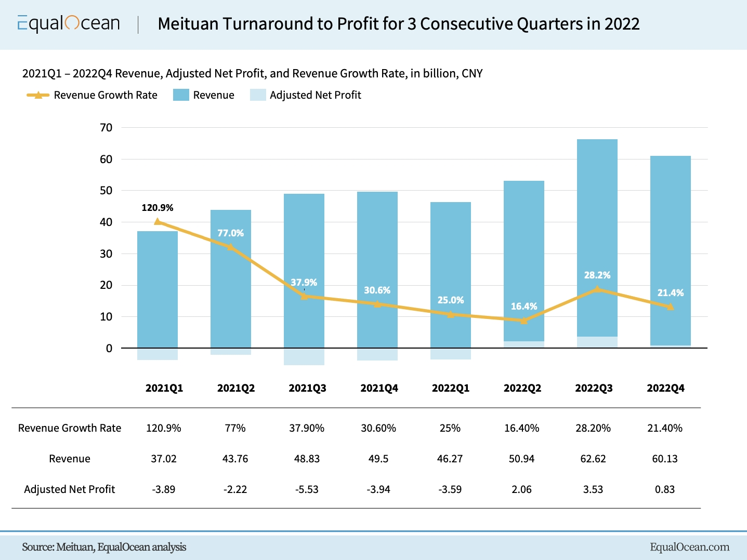Click the Revenue row label in table
The height and width of the screenshot is (560, 747).
click(x=70, y=459)
